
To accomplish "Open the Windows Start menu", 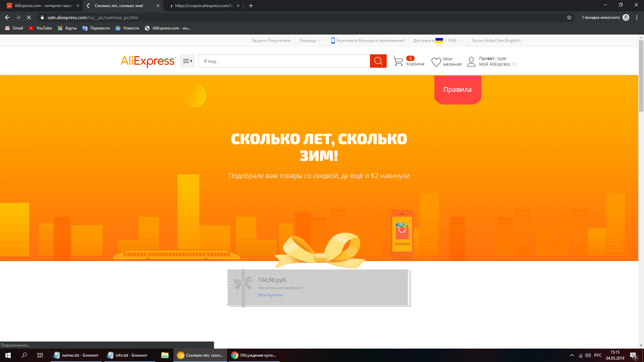I will (x=8, y=355).
